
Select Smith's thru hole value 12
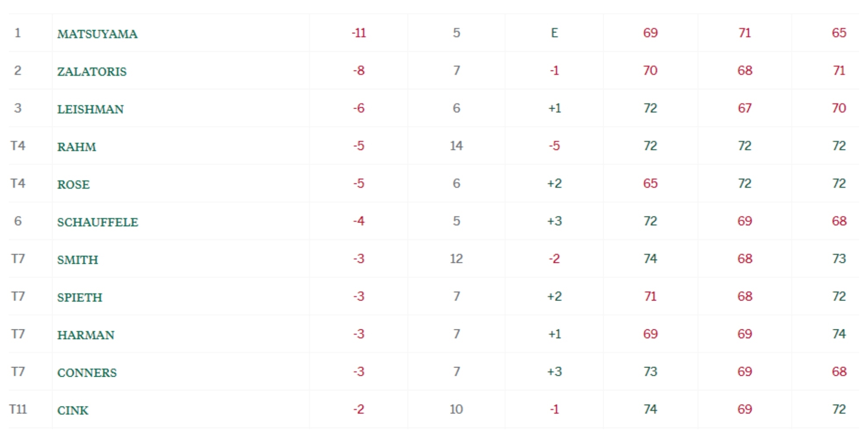[456, 259]
